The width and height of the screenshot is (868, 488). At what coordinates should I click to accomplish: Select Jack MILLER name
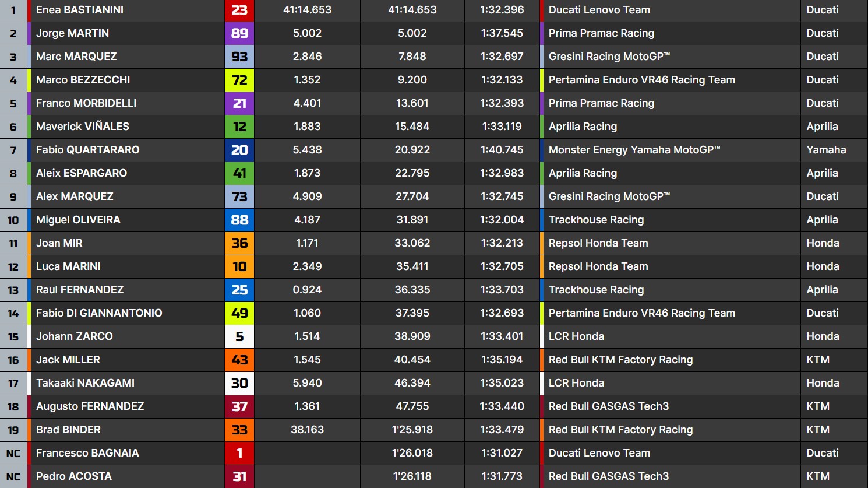pos(68,360)
